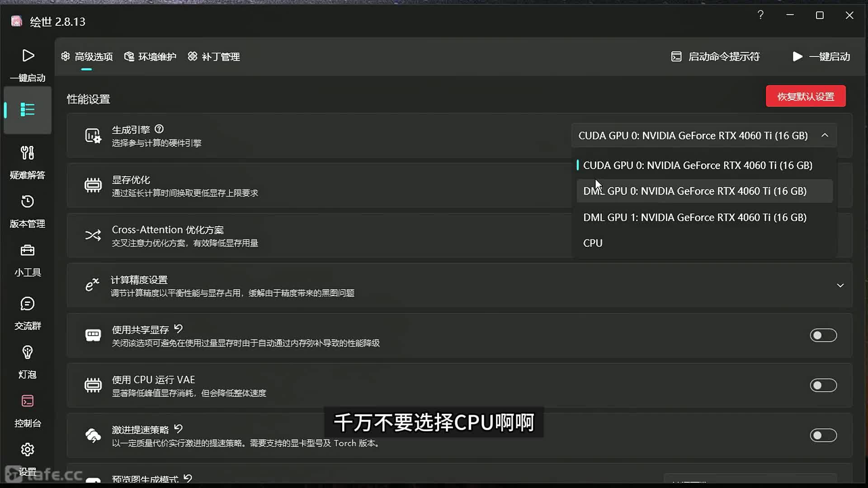The width and height of the screenshot is (868, 488).
Task: Maximize the 绘世 window
Action: [820, 15]
